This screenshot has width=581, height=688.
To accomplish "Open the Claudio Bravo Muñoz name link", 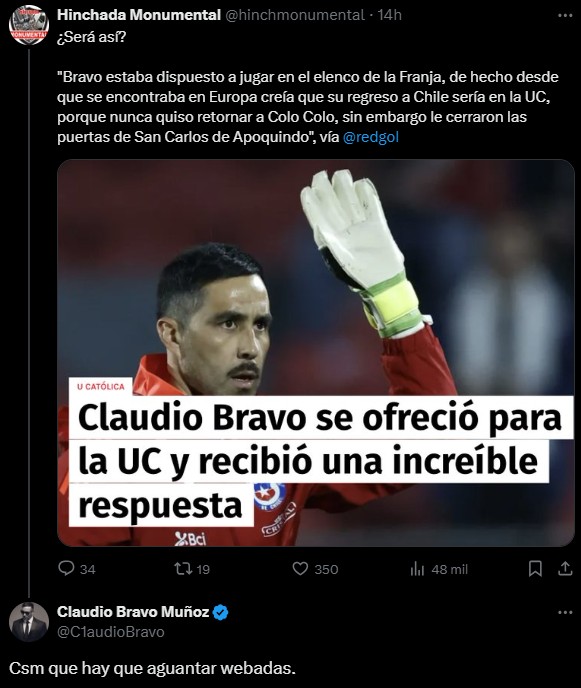I will pos(133,612).
